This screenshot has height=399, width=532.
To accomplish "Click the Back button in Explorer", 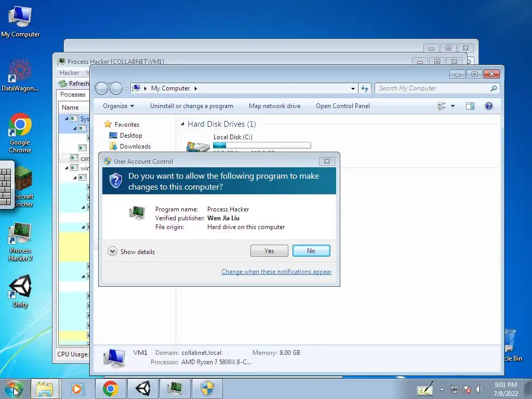I will tap(101, 88).
